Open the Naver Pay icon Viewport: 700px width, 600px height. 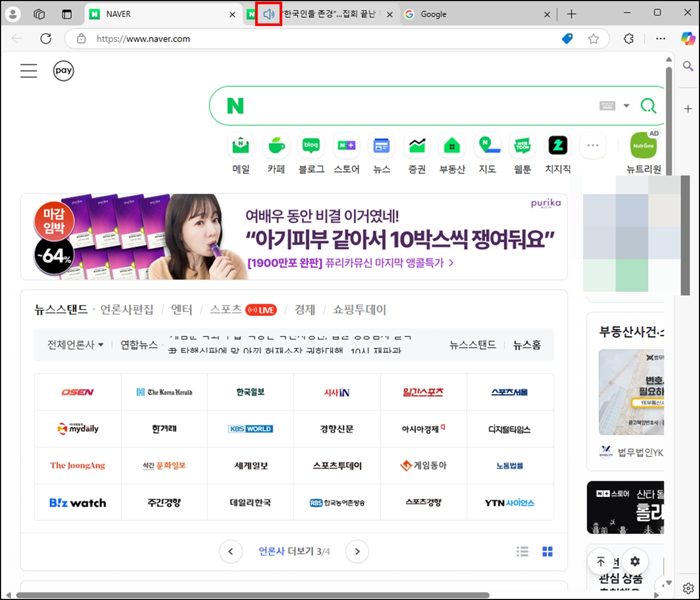(x=63, y=70)
